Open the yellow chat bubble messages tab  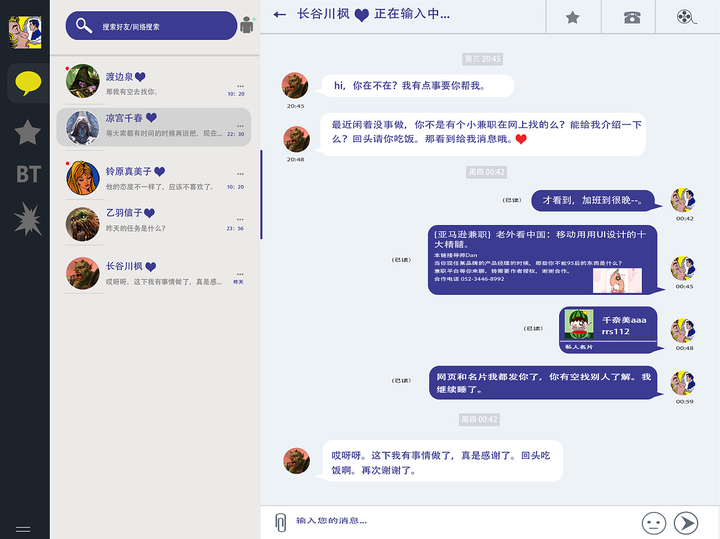point(28,83)
